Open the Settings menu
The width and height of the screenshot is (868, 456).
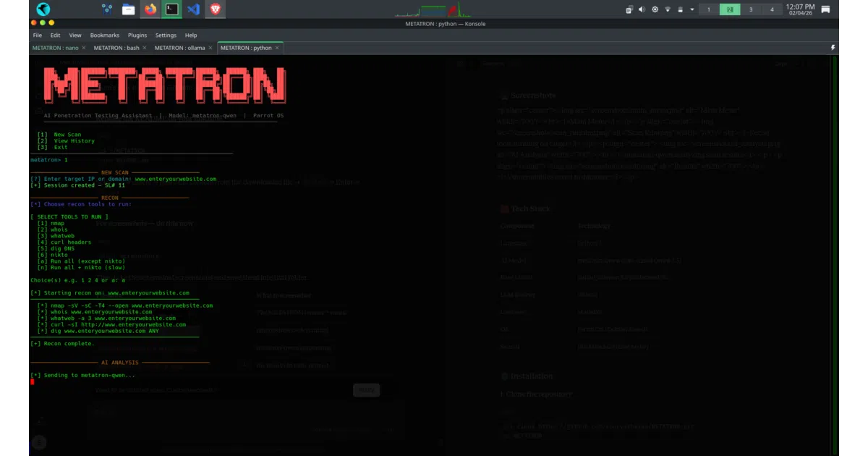point(166,35)
